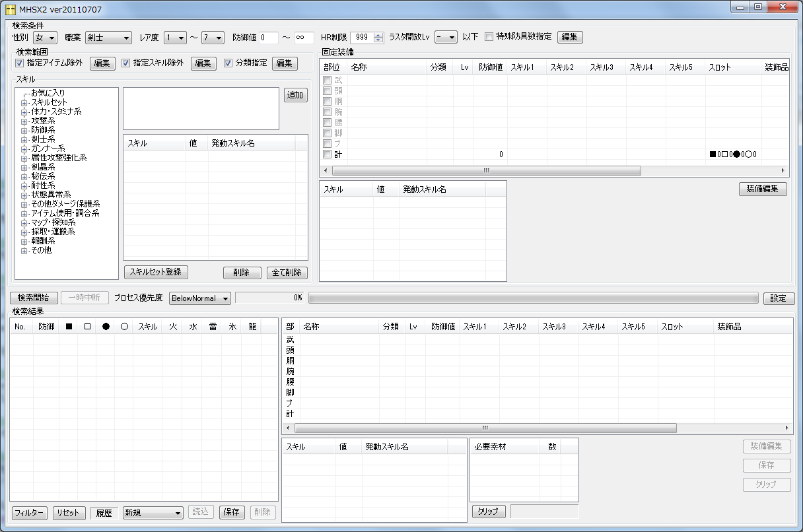Click the 龍 column header in results
Viewport: 803px width, 532px height.
point(252,327)
